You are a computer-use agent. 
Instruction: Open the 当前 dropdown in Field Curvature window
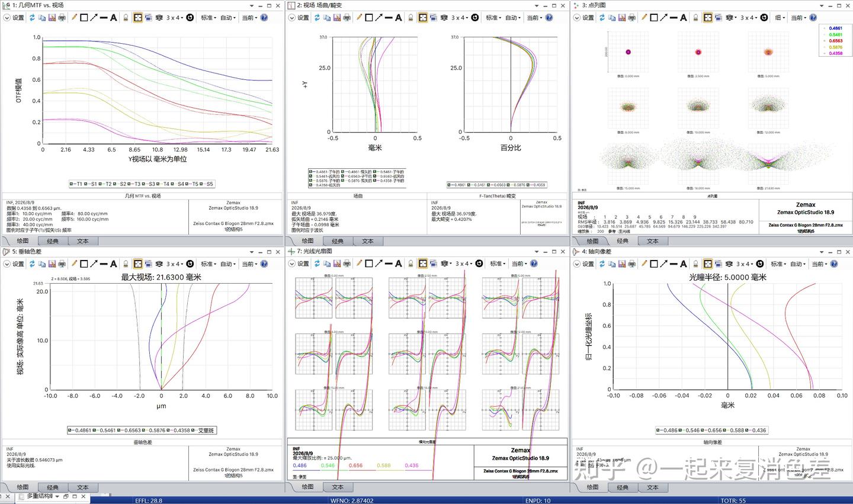(534, 18)
